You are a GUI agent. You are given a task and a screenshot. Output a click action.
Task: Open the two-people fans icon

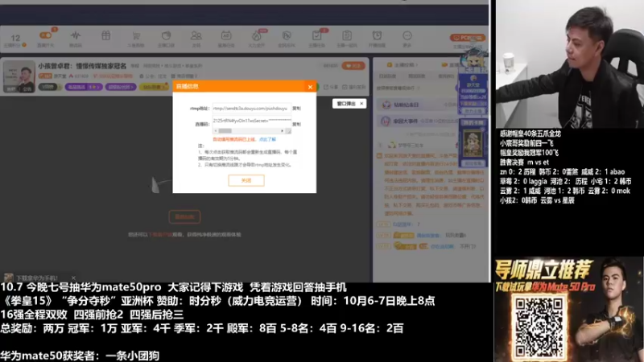click(x=196, y=35)
